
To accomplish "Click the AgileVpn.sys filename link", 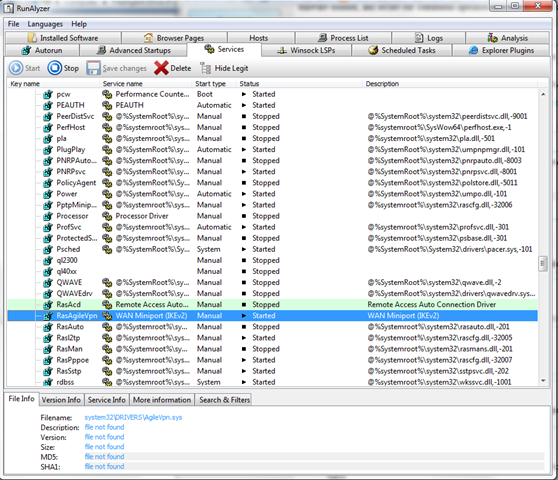I will tap(133, 417).
